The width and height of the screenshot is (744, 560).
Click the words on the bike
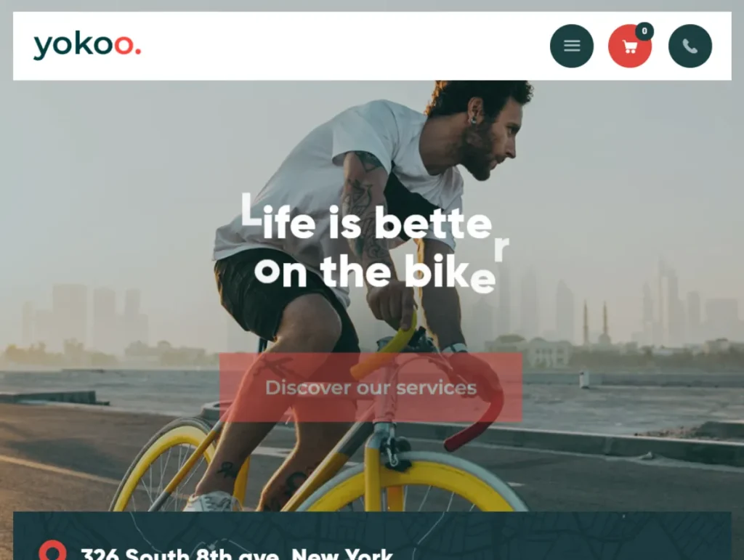375,272
